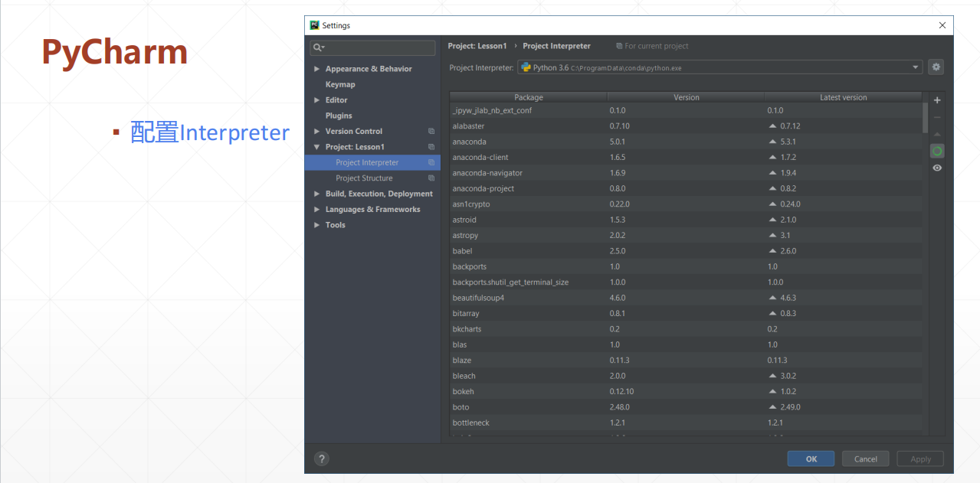Click the help question mark icon
The width and height of the screenshot is (980, 483).
tap(322, 459)
